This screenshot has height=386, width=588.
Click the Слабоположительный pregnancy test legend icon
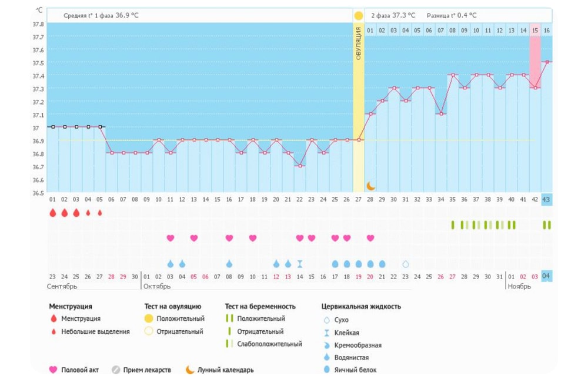230,344
